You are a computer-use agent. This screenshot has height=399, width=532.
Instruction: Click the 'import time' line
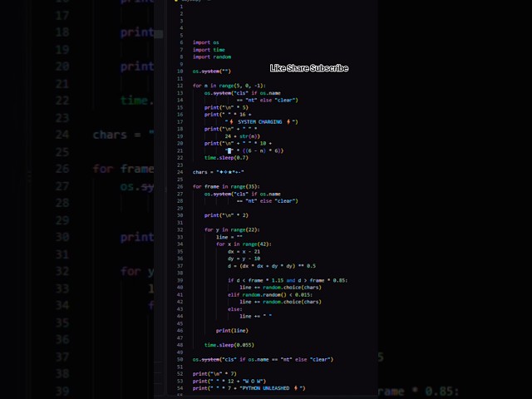point(209,50)
